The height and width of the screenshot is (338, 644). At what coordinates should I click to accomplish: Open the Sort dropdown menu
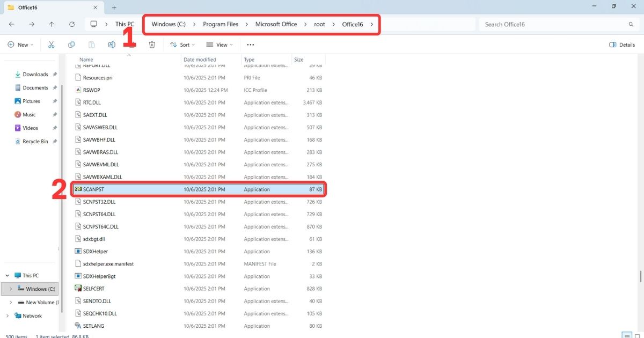pos(182,45)
